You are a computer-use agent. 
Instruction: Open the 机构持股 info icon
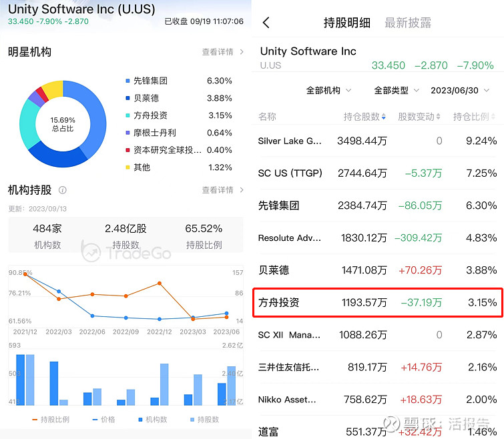coord(62,190)
